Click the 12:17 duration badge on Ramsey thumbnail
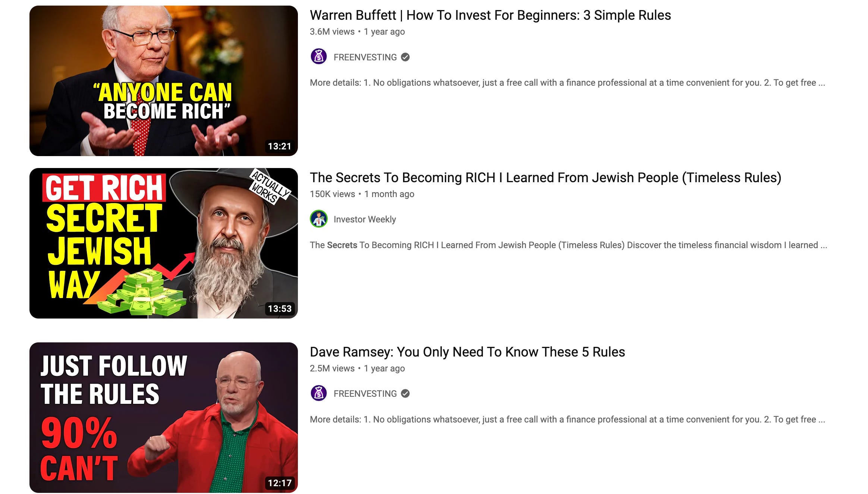This screenshot has width=868, height=494. [x=280, y=483]
